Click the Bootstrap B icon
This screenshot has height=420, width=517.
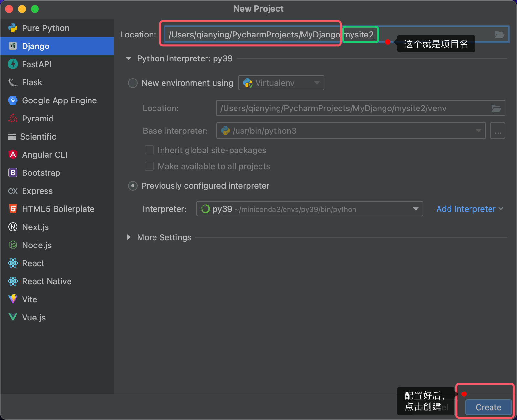tap(13, 173)
